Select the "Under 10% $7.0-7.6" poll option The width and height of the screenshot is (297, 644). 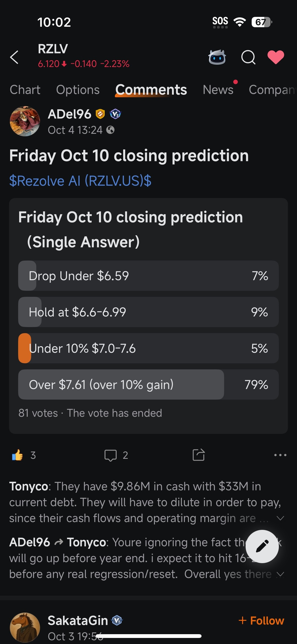click(x=148, y=348)
